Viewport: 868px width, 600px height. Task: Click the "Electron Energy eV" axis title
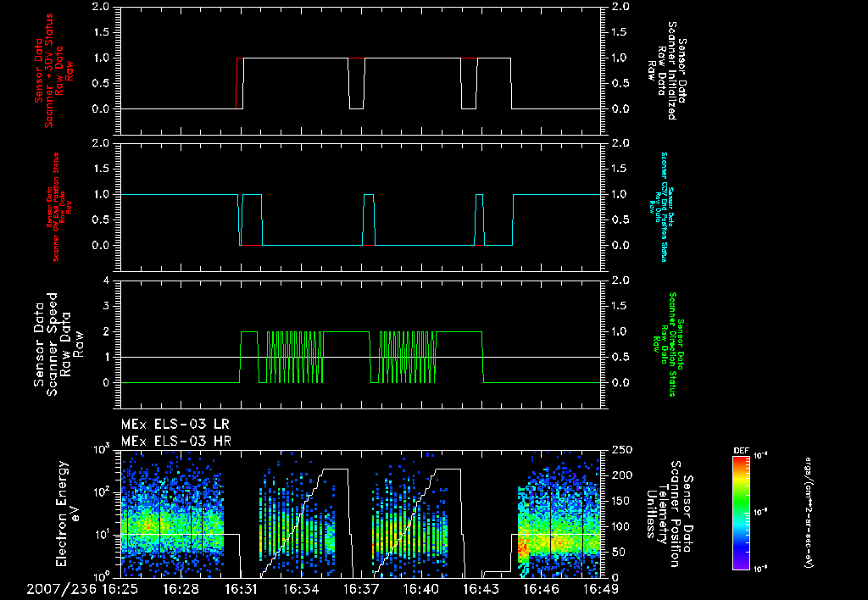[x=69, y=513]
